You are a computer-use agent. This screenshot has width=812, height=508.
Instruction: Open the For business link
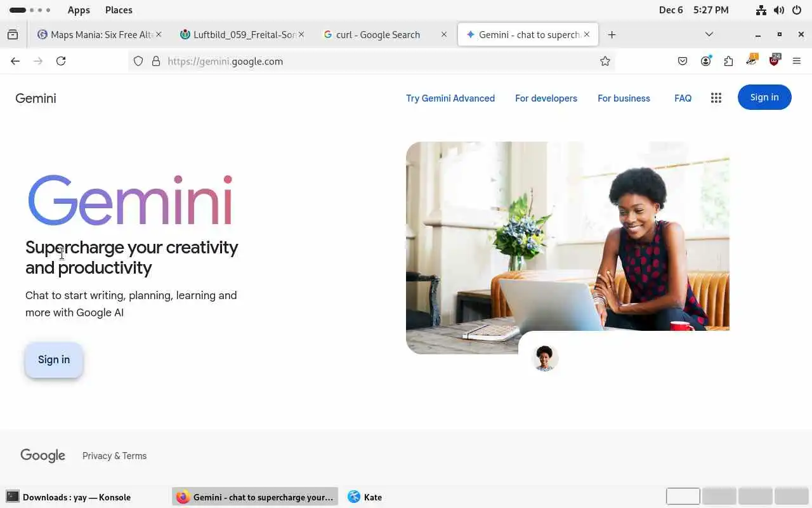coord(624,98)
